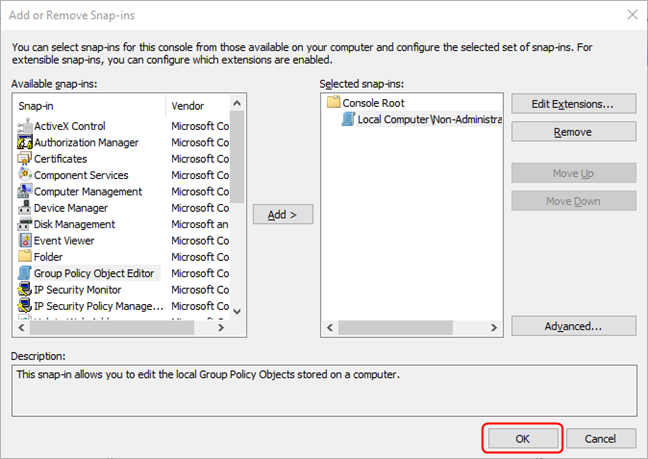Select the Authorization Manager icon
Viewport: 648px width, 459px height.
(x=26, y=142)
